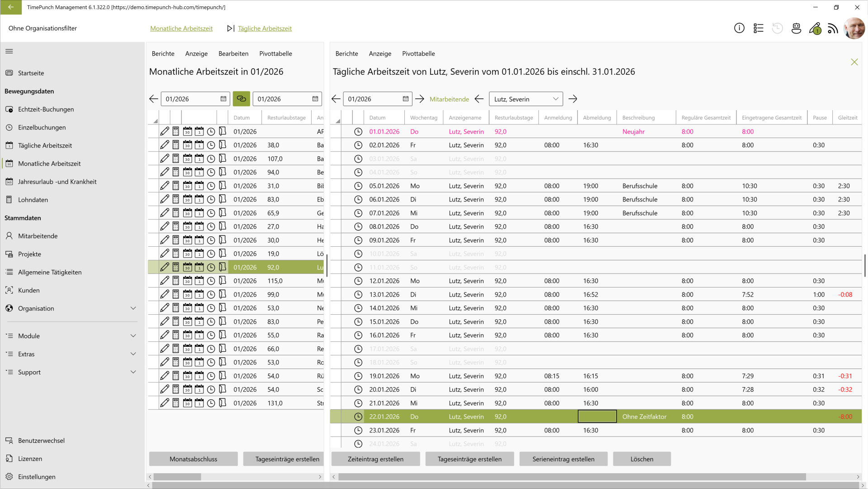Close the daily work time panel
Viewport: 868px width, 489px height.
854,62
